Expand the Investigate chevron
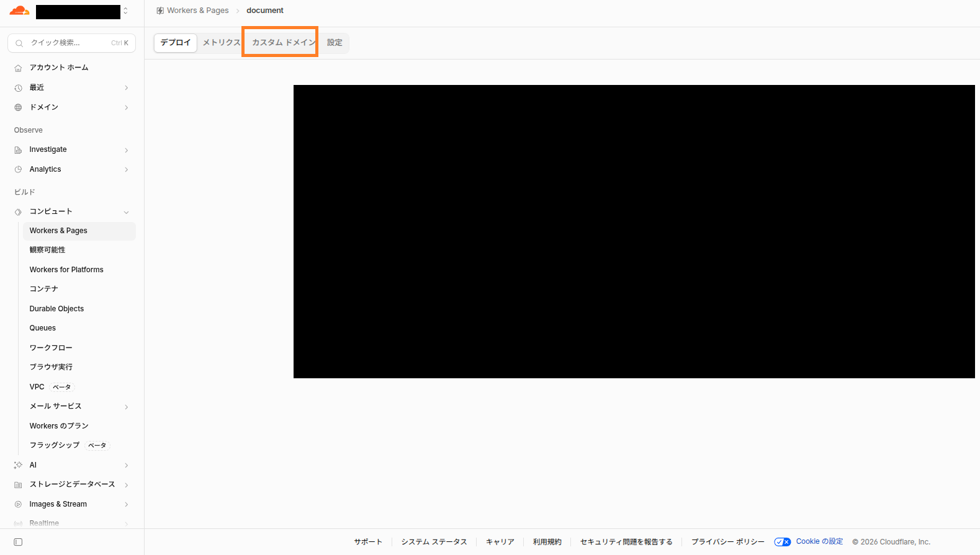This screenshot has width=980, height=555. pyautogui.click(x=127, y=150)
